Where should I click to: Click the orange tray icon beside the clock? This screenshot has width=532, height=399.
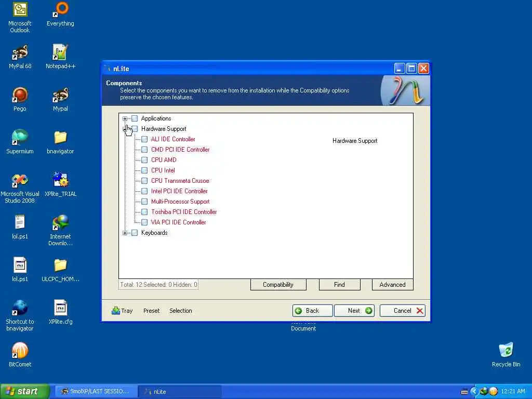pyautogui.click(x=494, y=391)
